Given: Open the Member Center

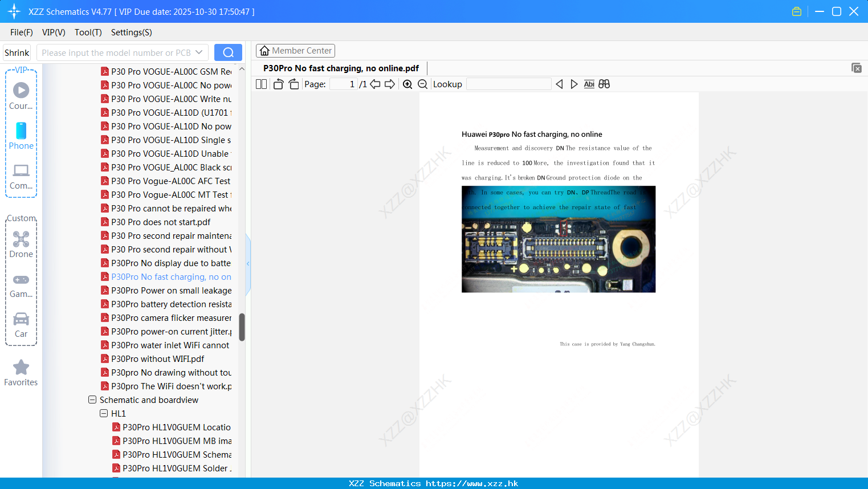Looking at the screenshot, I should pos(295,51).
